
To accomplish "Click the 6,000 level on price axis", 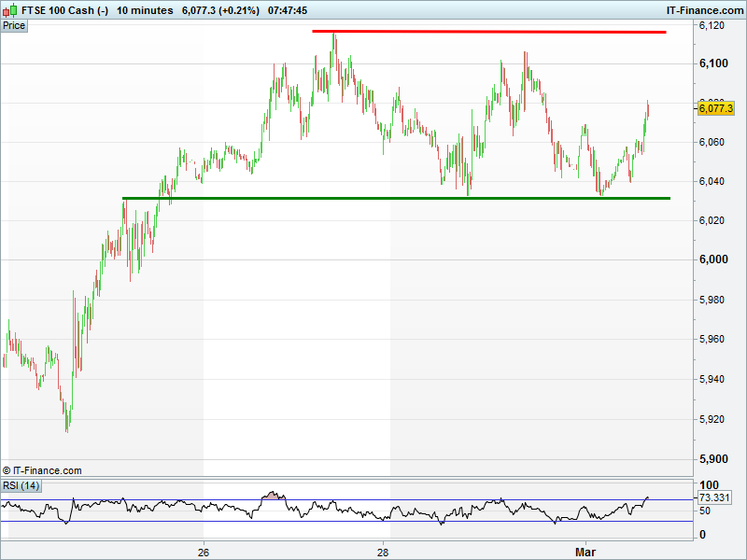I will 713,259.
